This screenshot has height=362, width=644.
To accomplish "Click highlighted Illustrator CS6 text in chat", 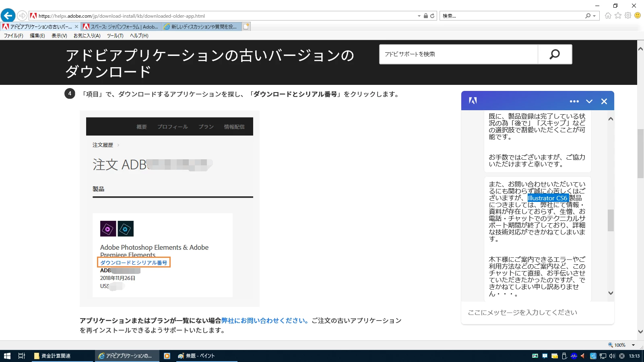I will [x=547, y=198].
